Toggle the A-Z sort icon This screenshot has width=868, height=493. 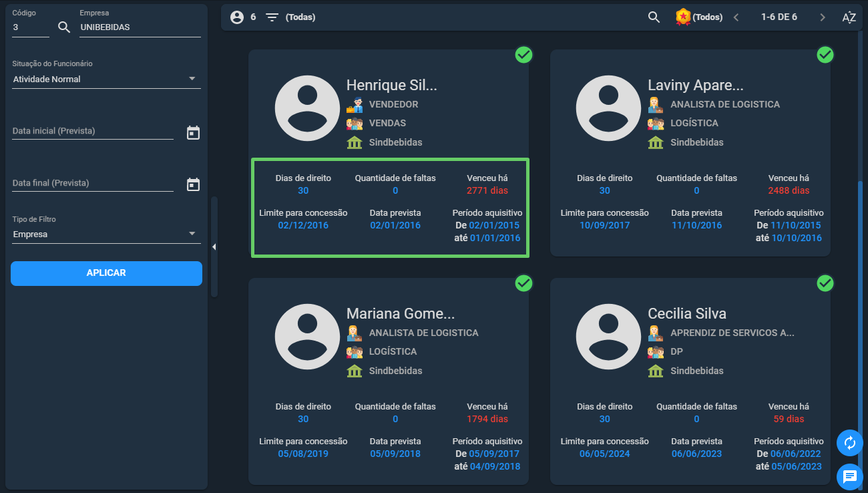point(849,17)
